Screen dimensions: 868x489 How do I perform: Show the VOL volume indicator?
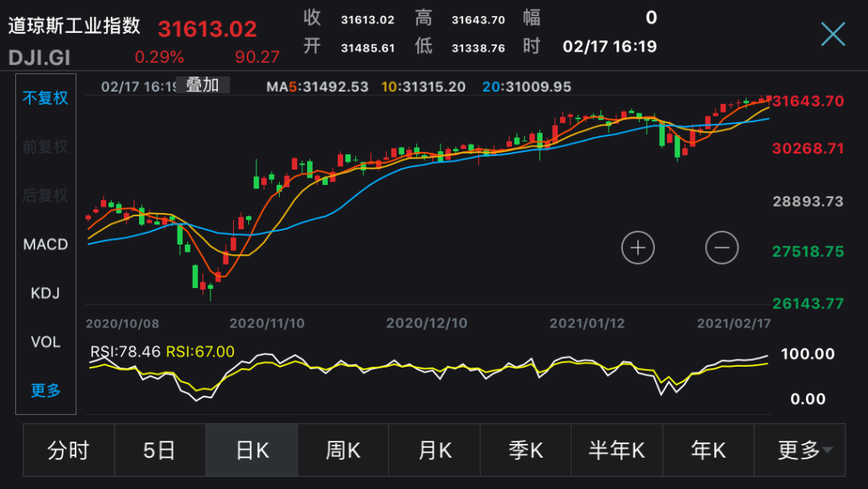pos(45,342)
